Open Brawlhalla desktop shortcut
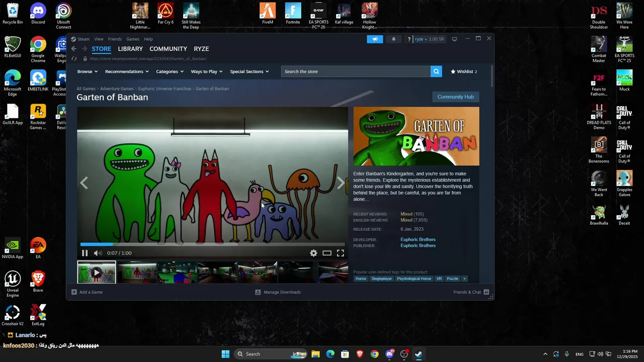The image size is (644, 362). [x=599, y=215]
